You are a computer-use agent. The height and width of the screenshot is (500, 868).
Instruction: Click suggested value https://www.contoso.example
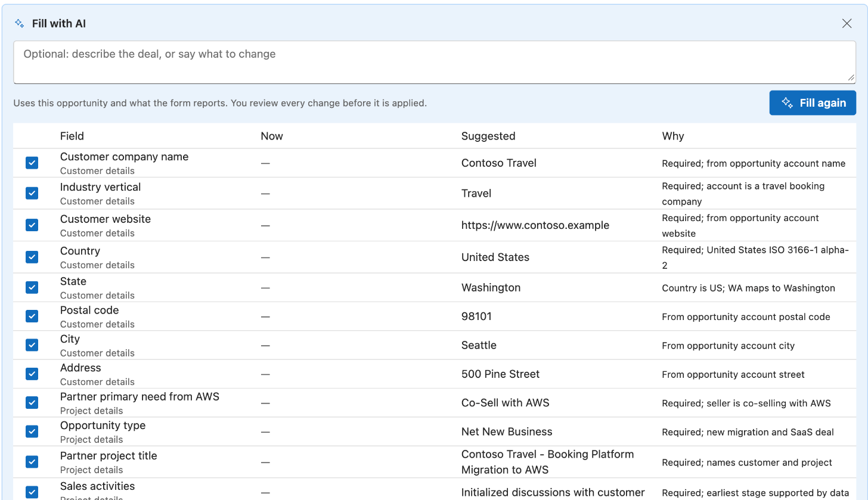[x=535, y=225]
